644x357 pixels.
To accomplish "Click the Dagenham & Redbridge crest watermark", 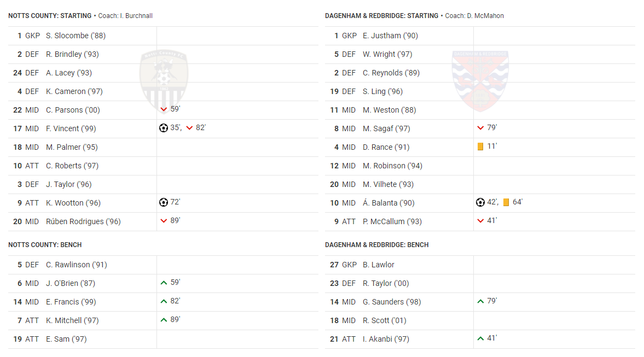I will click(x=480, y=81).
